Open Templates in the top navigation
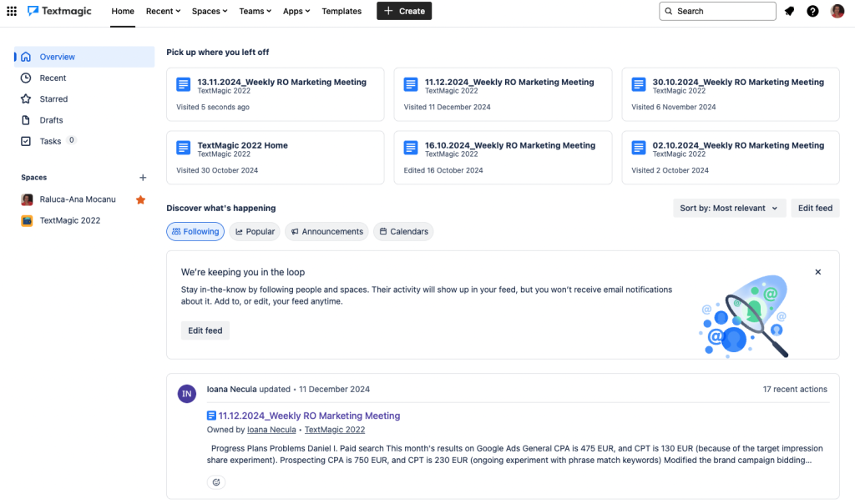 (x=341, y=11)
